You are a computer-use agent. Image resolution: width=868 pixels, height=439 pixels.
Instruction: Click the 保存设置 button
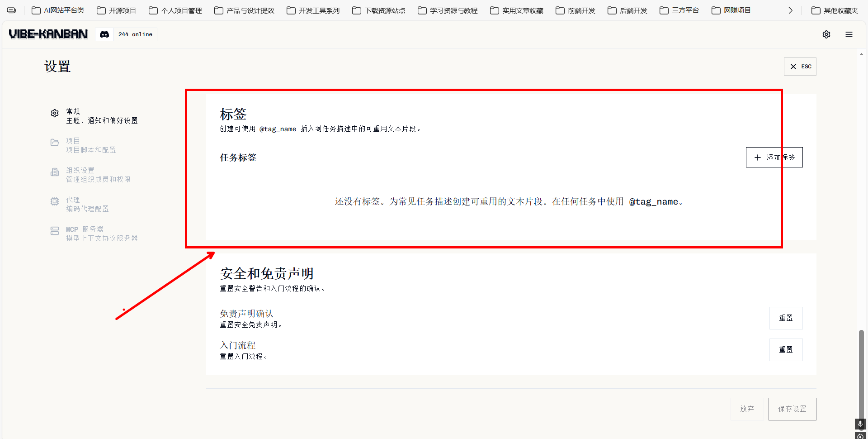pos(792,409)
